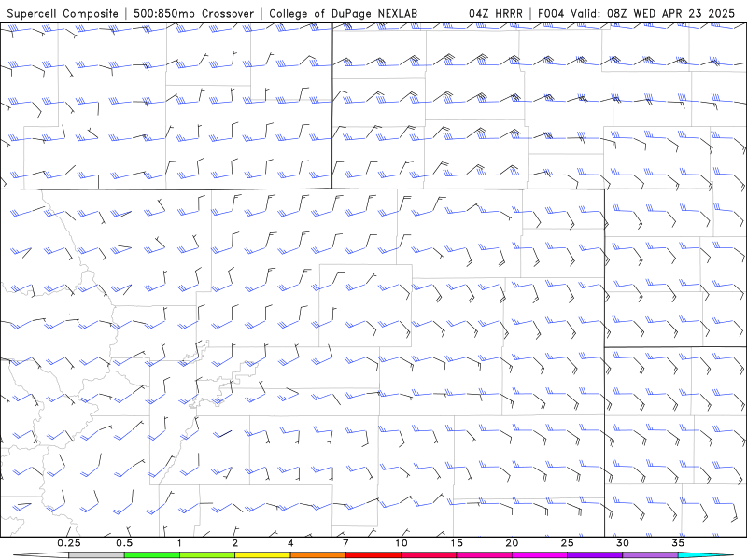Click the legend scale value 2
Viewport: 747px width, 560px height.
[235, 543]
